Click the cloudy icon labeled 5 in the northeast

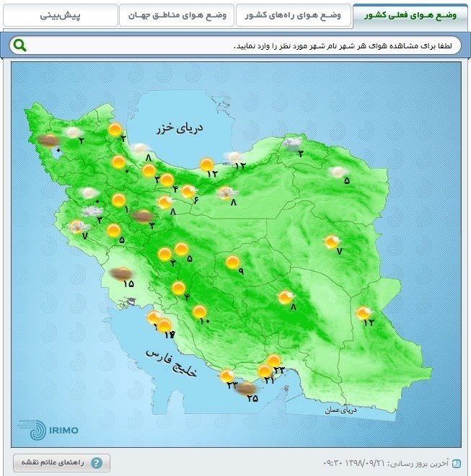337,172
